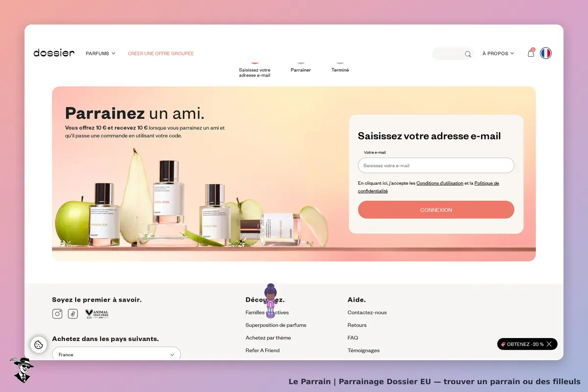
Task: Focus the Votre e-mail input field
Action: click(436, 166)
